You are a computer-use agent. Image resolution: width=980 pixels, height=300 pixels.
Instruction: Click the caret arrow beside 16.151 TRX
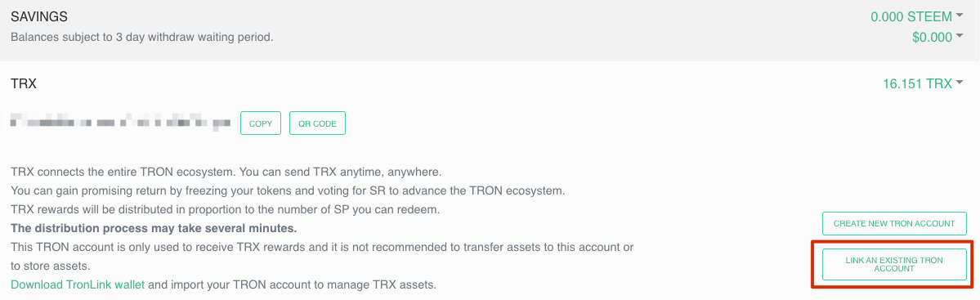pos(958,82)
